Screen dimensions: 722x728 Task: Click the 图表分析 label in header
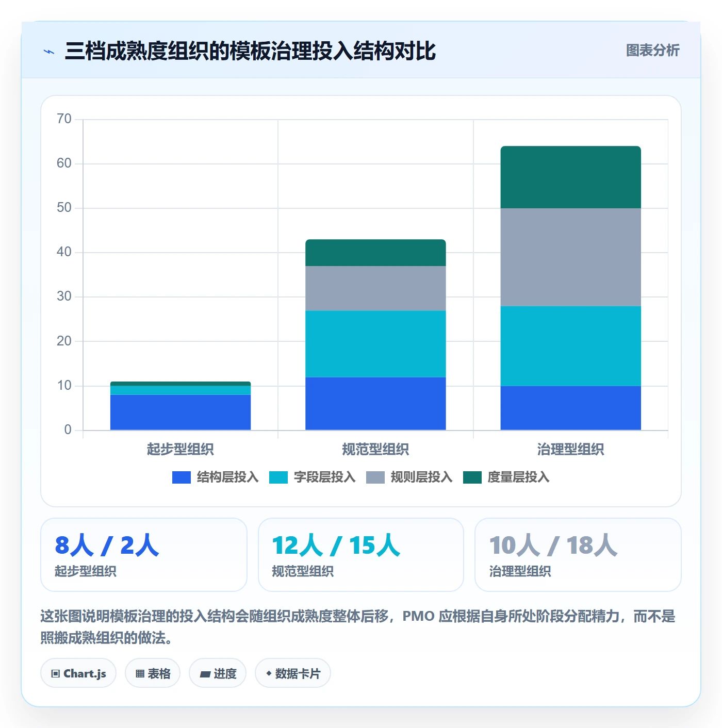pyautogui.click(x=652, y=51)
